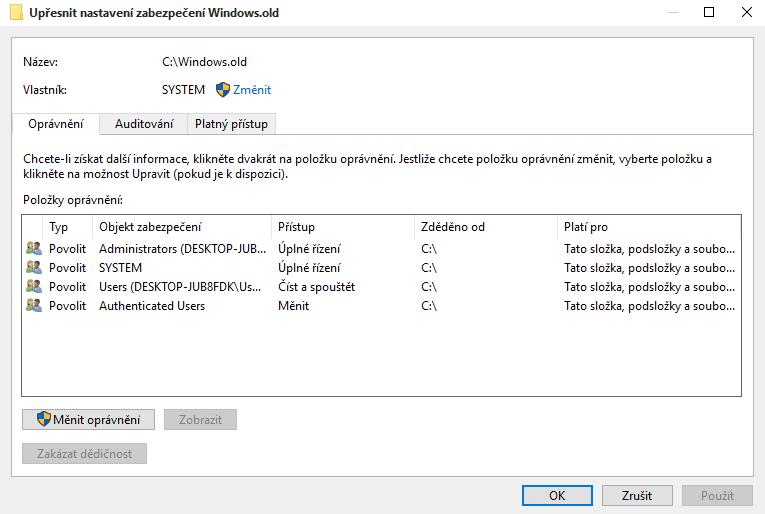
Task: Switch to the Oprávnění tab
Action: point(56,124)
